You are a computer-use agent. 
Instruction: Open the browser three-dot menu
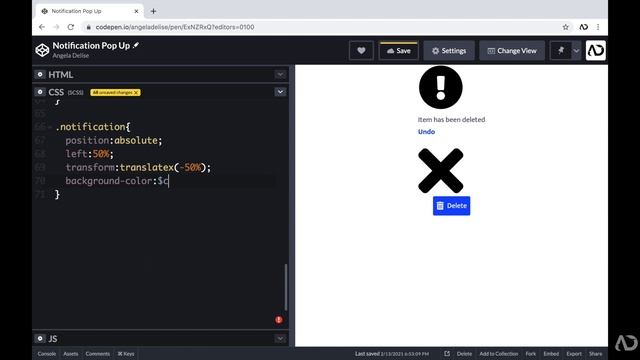(598, 27)
